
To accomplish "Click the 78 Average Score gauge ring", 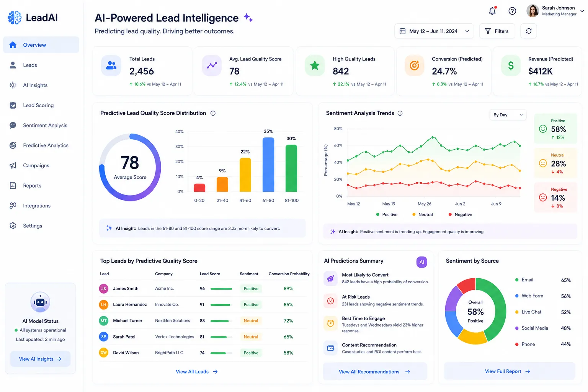I will pos(130,167).
